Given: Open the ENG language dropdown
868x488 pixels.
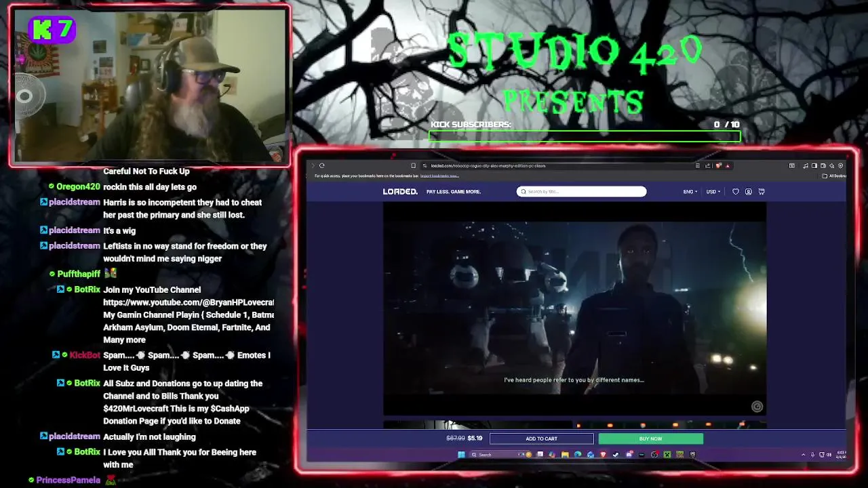Looking at the screenshot, I should [x=690, y=192].
